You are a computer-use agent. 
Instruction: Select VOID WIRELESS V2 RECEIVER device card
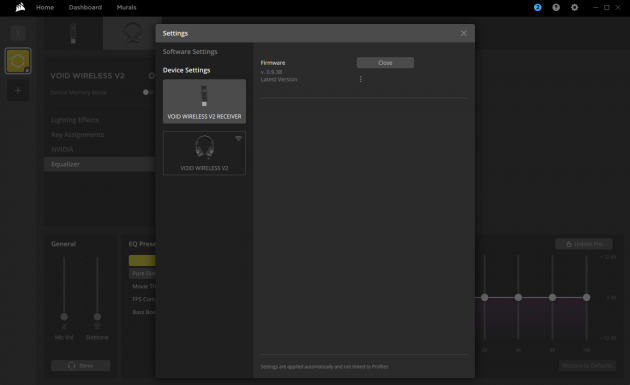point(204,101)
